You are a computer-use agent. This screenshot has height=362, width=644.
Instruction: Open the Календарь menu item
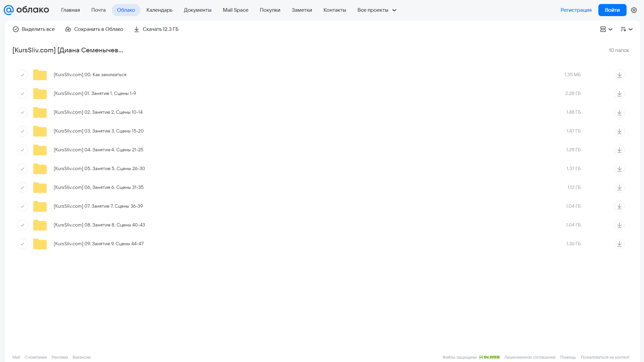click(x=159, y=10)
